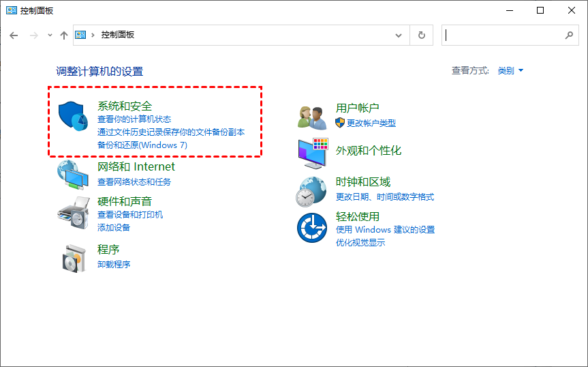Open the recent locations dropdown arrow
Viewport: 588px width, 367px height.
pyautogui.click(x=50, y=35)
